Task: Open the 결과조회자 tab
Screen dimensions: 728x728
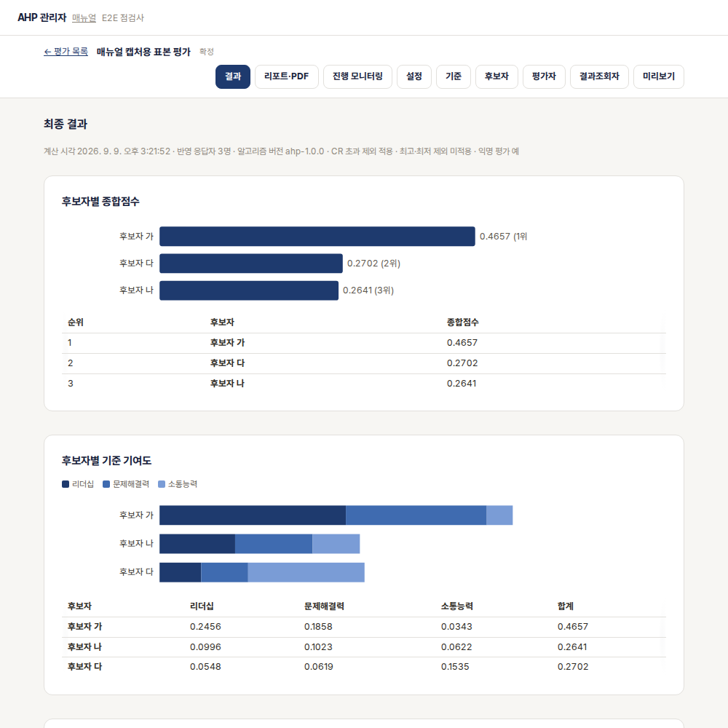Action: pos(599,76)
